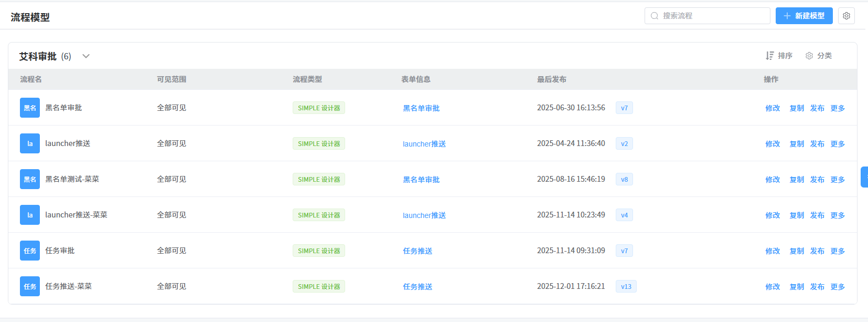Click 复制 for 黑名单审批
868x322 pixels.
click(x=797, y=108)
